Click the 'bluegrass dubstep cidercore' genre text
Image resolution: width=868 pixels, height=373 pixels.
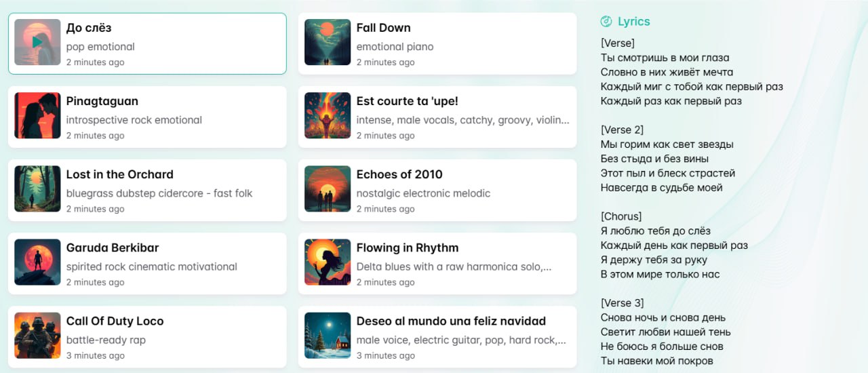click(159, 193)
